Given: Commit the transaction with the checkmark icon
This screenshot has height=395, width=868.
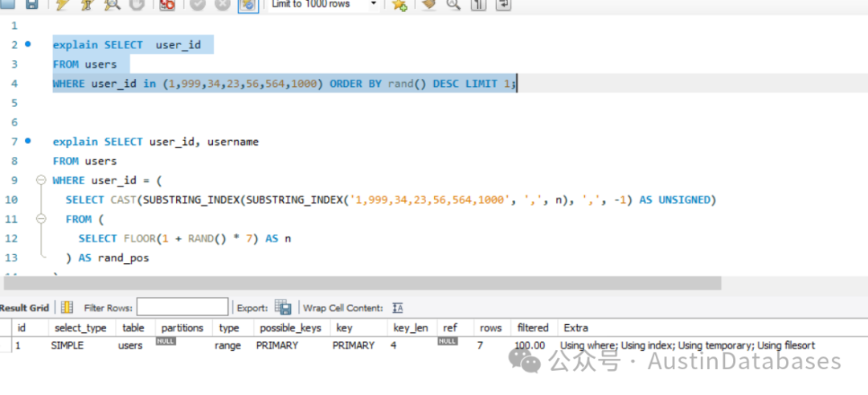Looking at the screenshot, I should tap(198, 5).
